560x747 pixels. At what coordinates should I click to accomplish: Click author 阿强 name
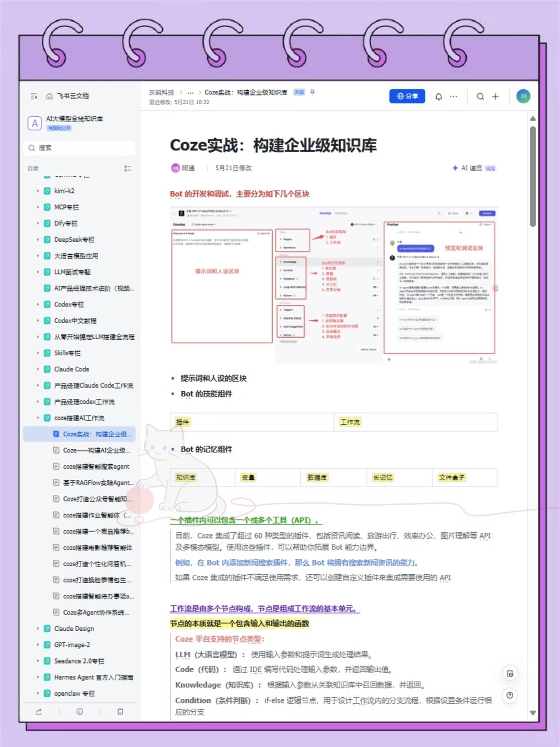188,168
